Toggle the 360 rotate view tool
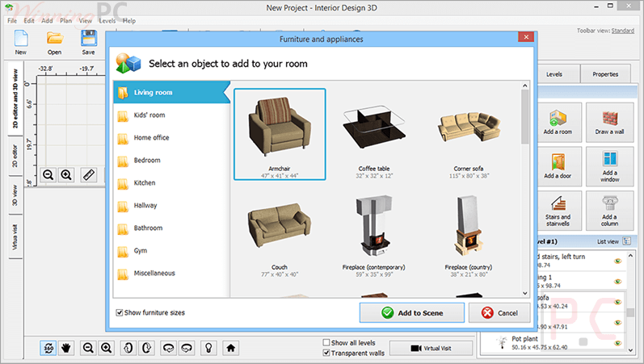The image size is (644, 364). tap(48, 349)
